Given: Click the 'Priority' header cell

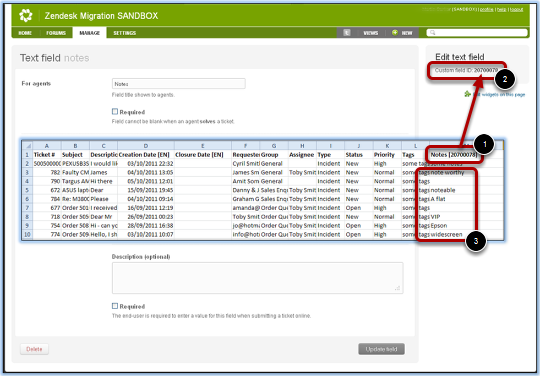Looking at the screenshot, I should (x=387, y=155).
